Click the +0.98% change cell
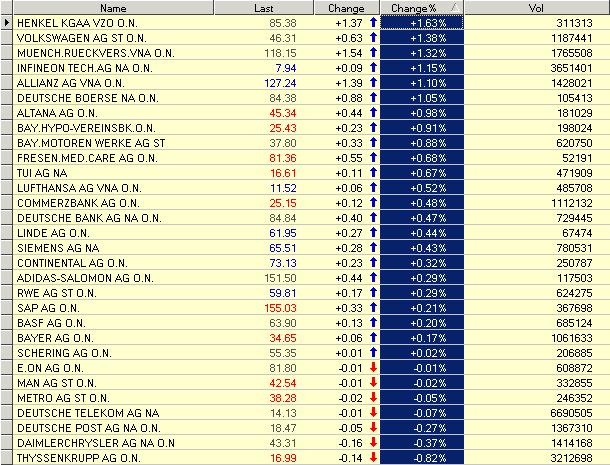This screenshot has height=465, width=610. [x=422, y=113]
